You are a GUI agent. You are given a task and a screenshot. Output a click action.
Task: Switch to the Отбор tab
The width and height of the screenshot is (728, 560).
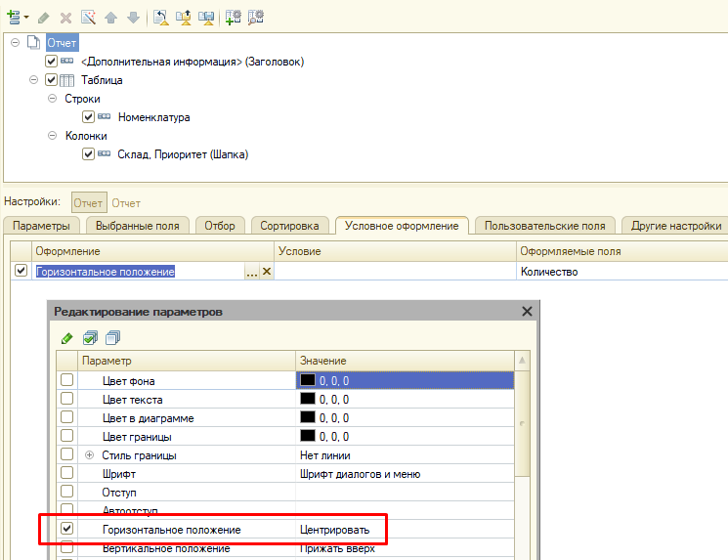(220, 226)
